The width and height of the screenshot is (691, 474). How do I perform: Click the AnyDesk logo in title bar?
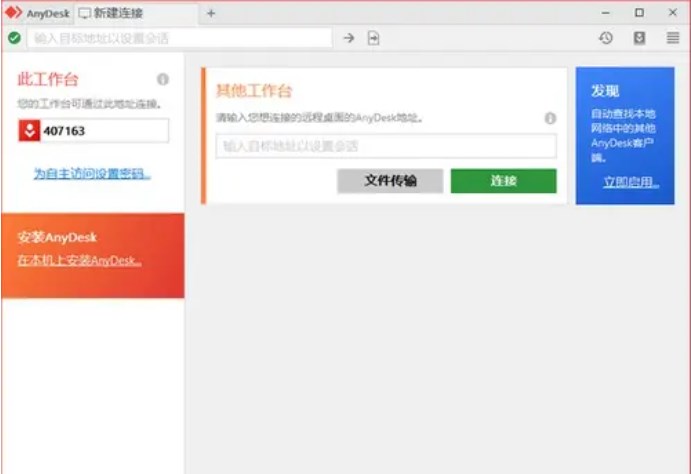tap(14, 13)
